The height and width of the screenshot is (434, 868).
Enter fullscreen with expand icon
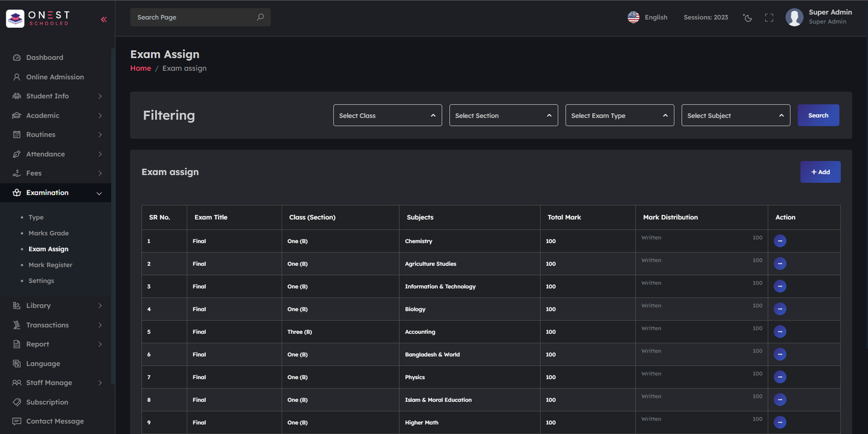(769, 18)
